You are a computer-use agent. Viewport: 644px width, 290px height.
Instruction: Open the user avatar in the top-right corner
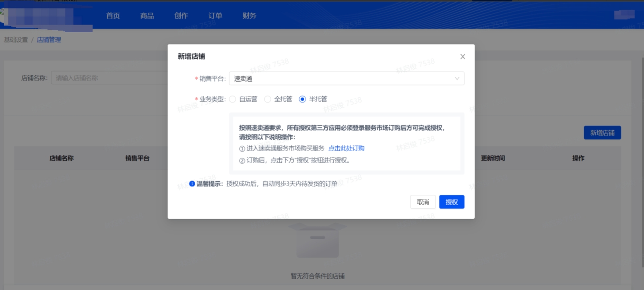624,15
